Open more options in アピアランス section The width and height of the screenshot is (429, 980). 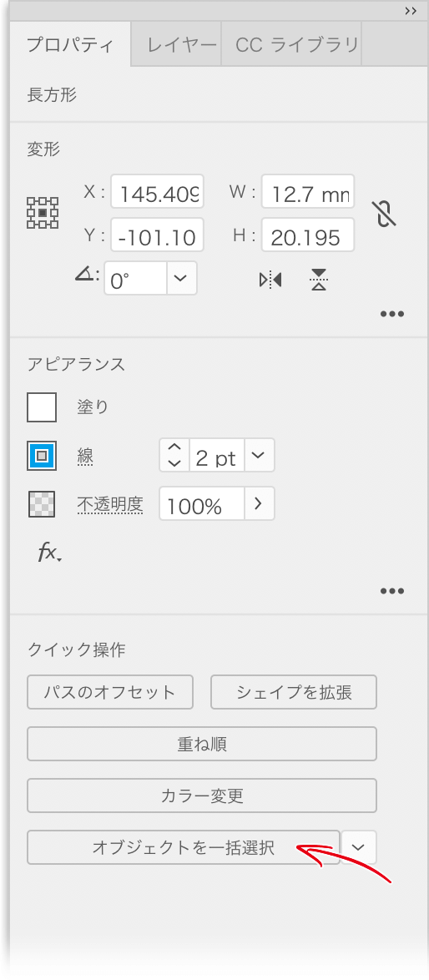pos(392,591)
